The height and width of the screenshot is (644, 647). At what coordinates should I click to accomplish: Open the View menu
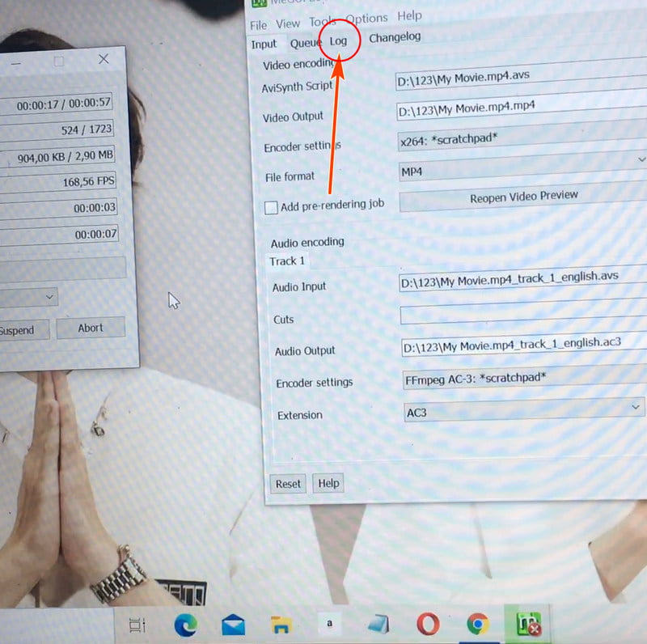(x=288, y=24)
